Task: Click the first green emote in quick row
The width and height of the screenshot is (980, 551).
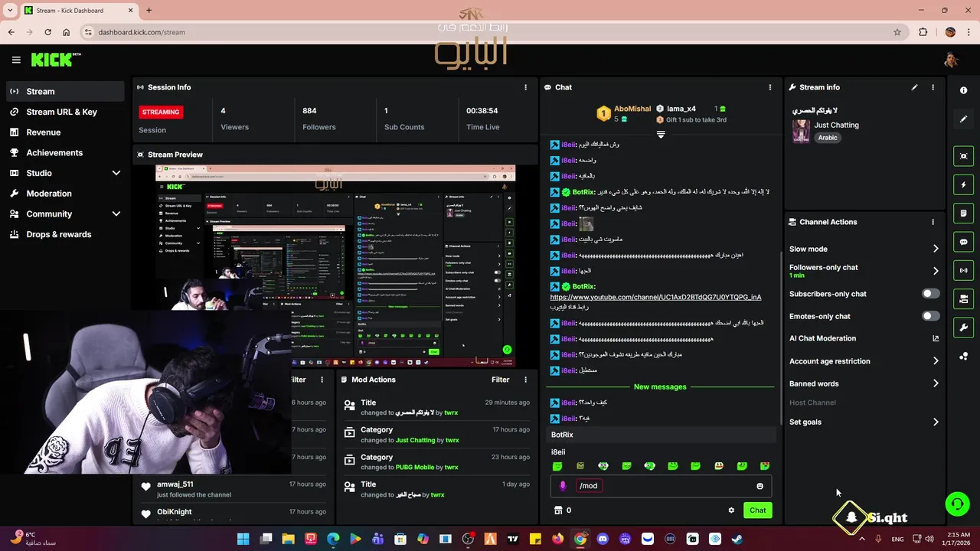Action: point(557,466)
